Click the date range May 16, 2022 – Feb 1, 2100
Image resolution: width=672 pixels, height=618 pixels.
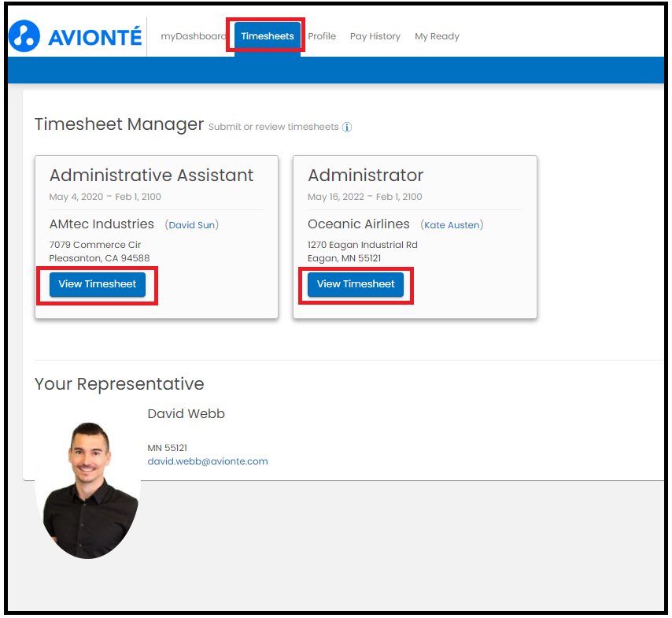(364, 197)
